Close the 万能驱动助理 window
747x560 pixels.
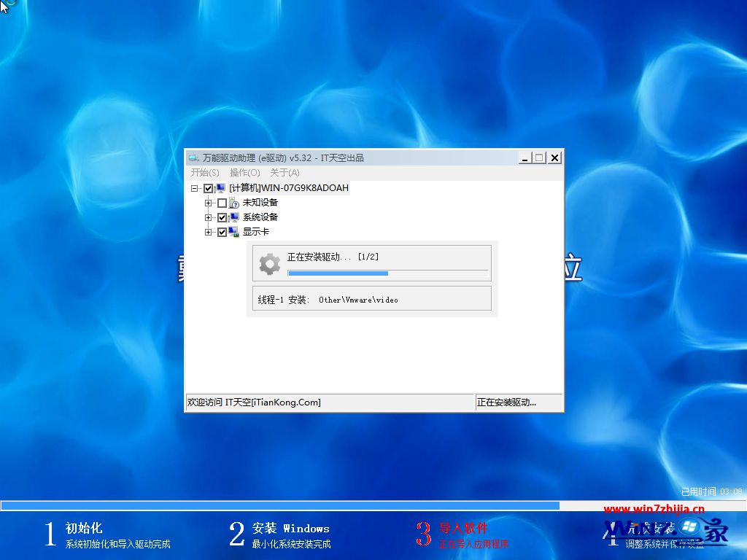(554, 157)
